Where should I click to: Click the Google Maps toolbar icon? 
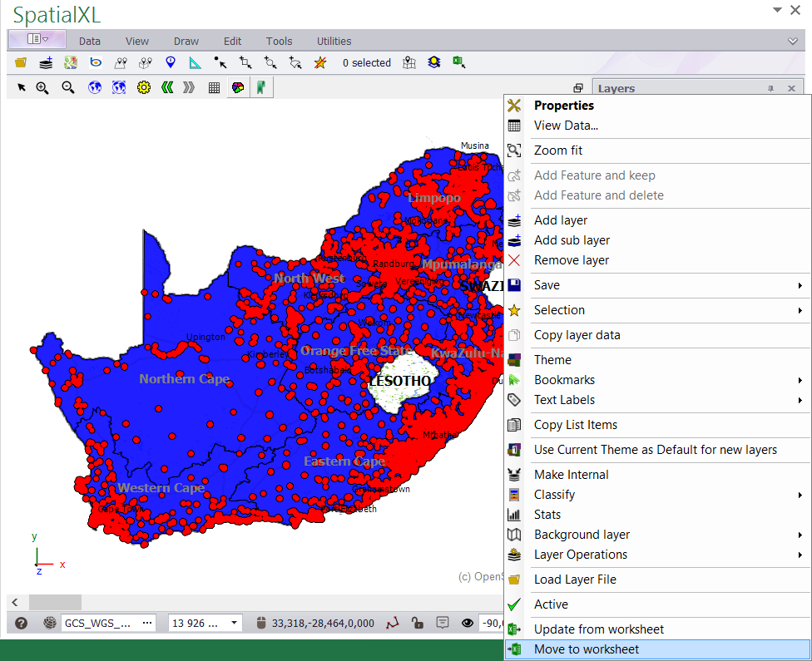(x=71, y=62)
